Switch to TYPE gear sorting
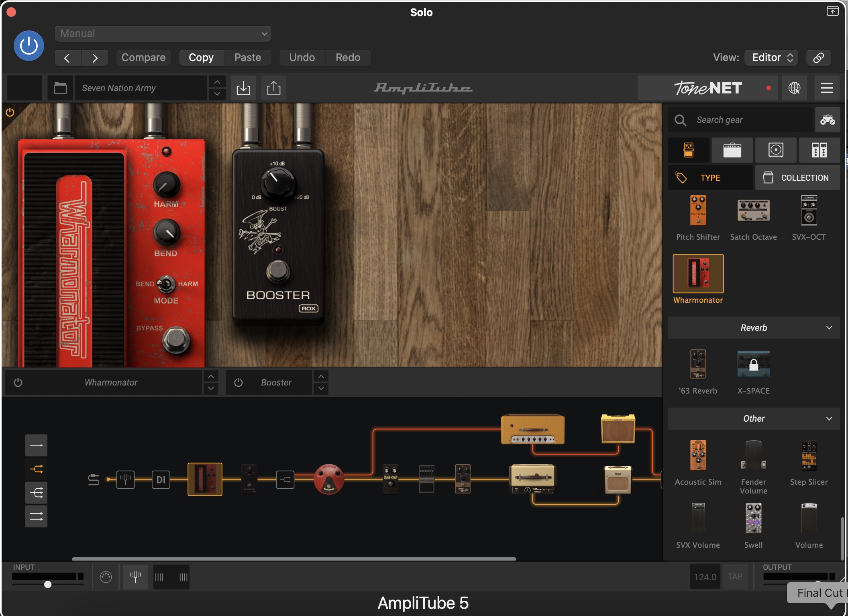This screenshot has height=616, width=848. click(710, 177)
